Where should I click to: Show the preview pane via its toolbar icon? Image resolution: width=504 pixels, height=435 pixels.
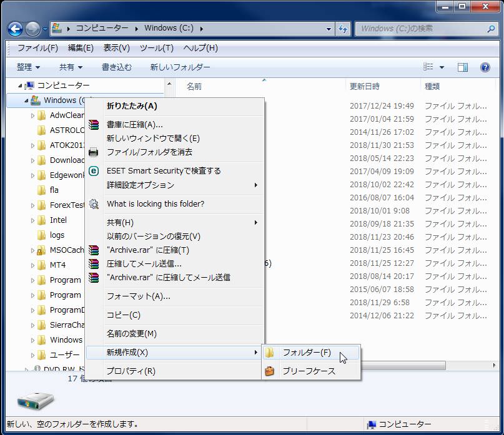pos(462,67)
